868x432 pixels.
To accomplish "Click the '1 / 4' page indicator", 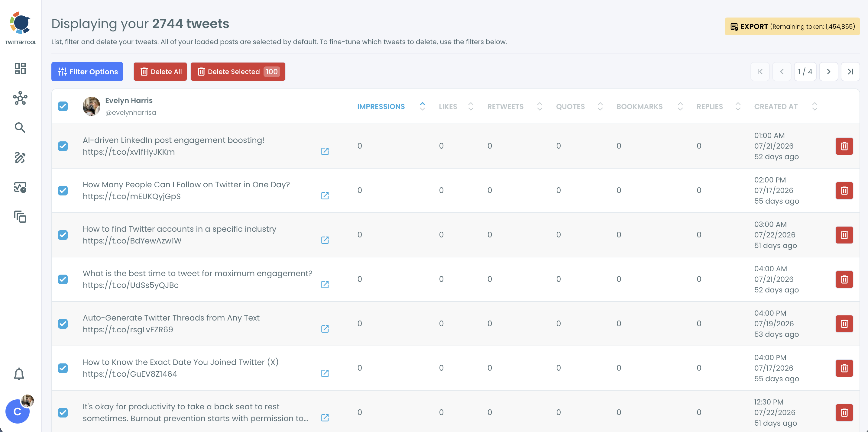I will tap(805, 72).
